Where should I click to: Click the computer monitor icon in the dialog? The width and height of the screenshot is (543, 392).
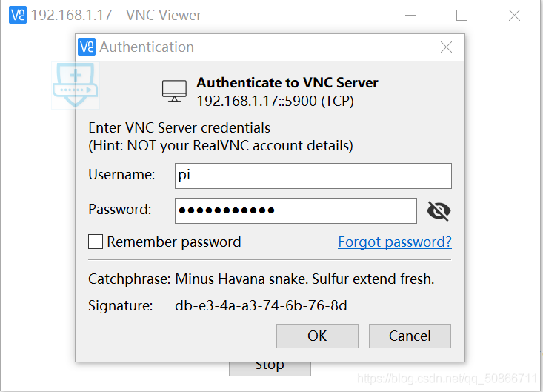(174, 91)
